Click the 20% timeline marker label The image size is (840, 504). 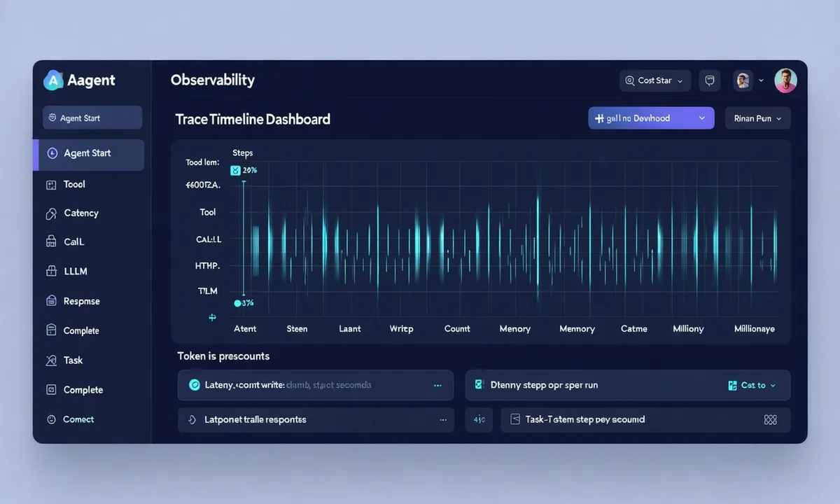[250, 170]
